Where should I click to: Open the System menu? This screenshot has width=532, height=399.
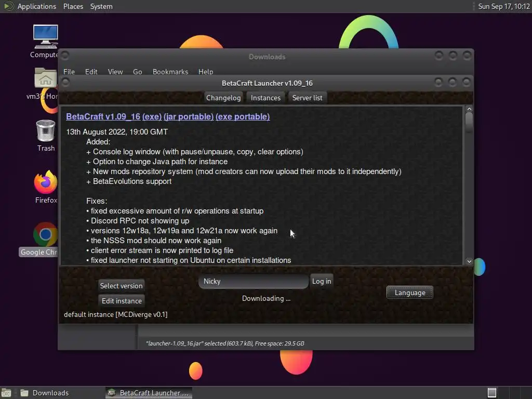(101, 6)
